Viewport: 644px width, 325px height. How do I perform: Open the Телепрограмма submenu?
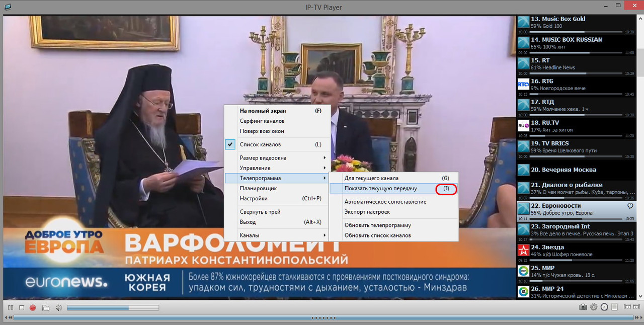[x=276, y=178]
